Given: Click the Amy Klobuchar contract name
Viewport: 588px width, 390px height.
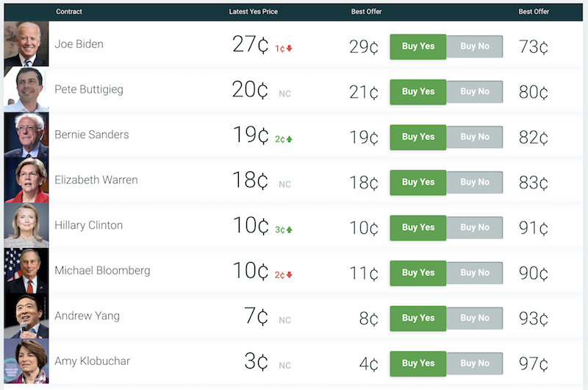Looking at the screenshot, I should click(x=93, y=361).
